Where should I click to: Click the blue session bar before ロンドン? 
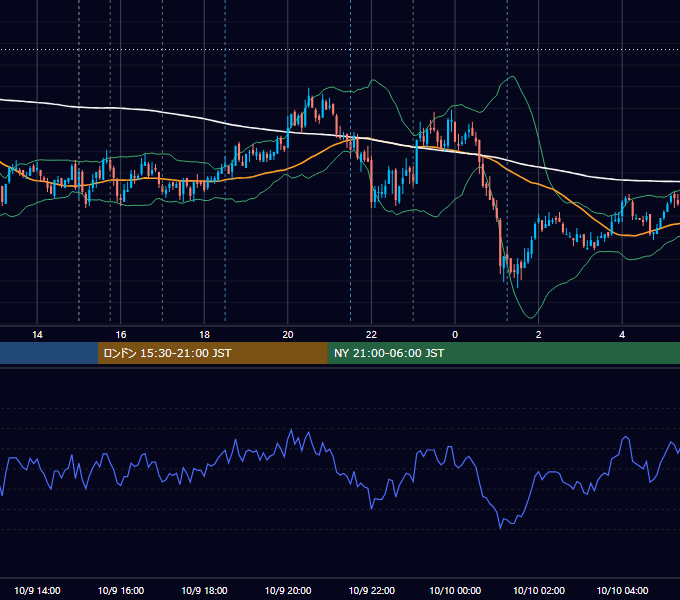(49, 353)
